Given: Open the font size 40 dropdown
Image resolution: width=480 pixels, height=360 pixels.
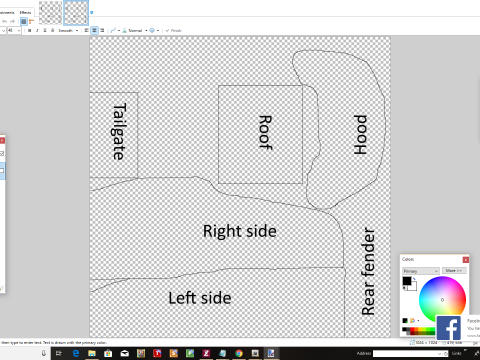Looking at the screenshot, I should (x=19, y=30).
